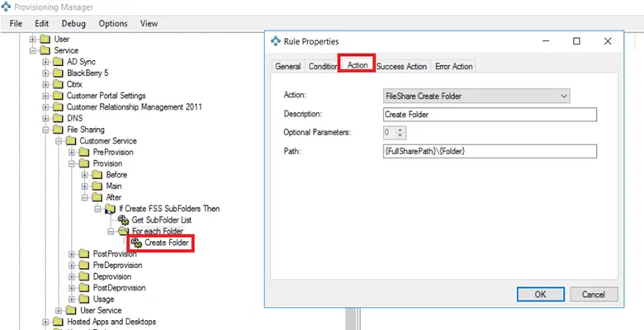Screen dimensions: 644x330
Task: Open the Debug menu
Action: pyautogui.click(x=73, y=24)
